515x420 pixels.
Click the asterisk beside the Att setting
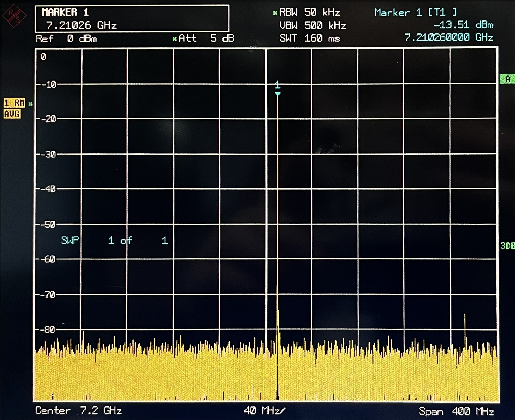coord(174,39)
